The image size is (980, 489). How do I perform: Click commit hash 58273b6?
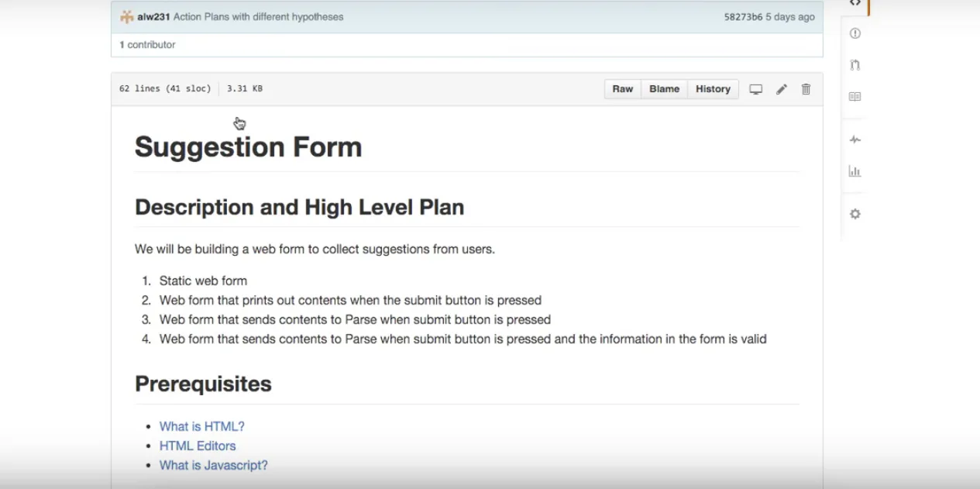(x=743, y=17)
